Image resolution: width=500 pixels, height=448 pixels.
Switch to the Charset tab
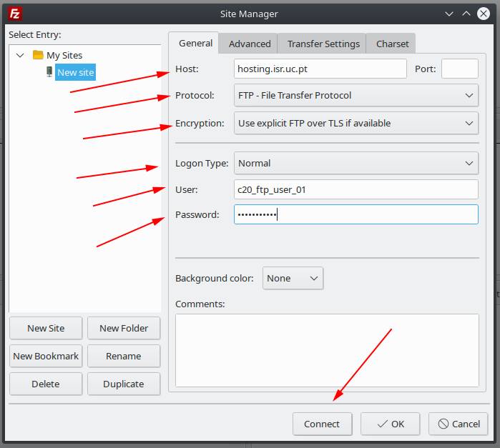392,44
